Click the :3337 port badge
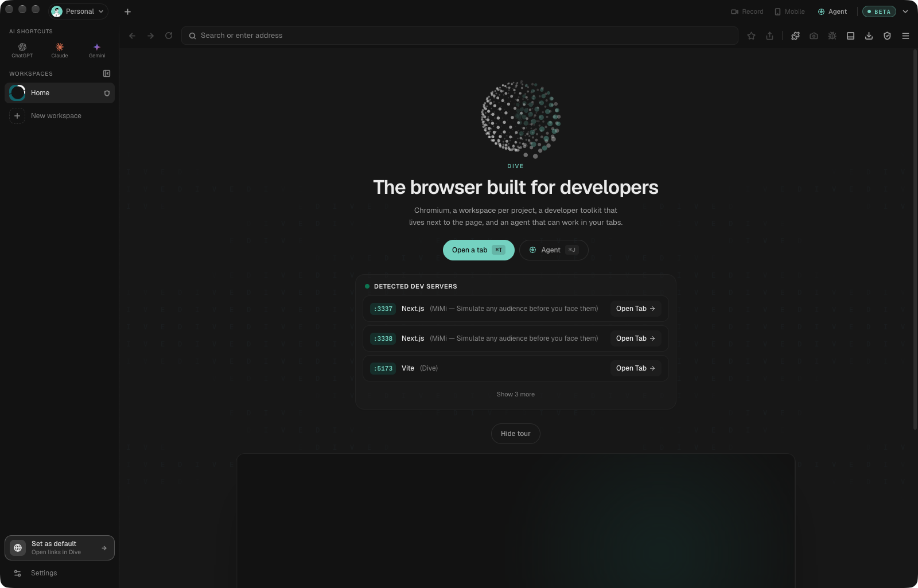The width and height of the screenshot is (918, 588). [x=383, y=309]
